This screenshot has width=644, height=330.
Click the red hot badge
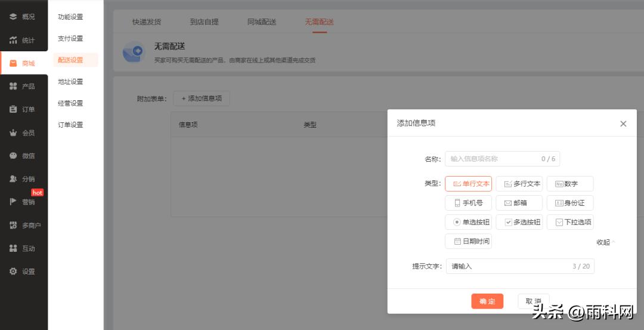(38, 192)
